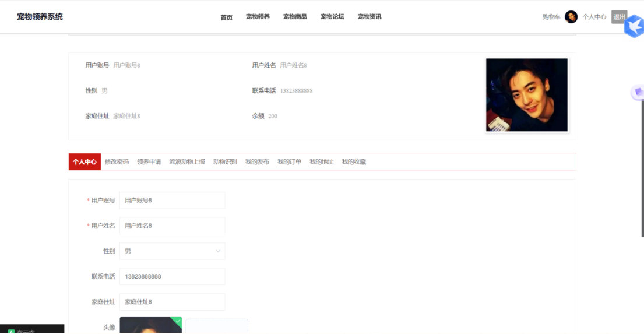Click the large profile photo
The height and width of the screenshot is (334, 644).
526,95
